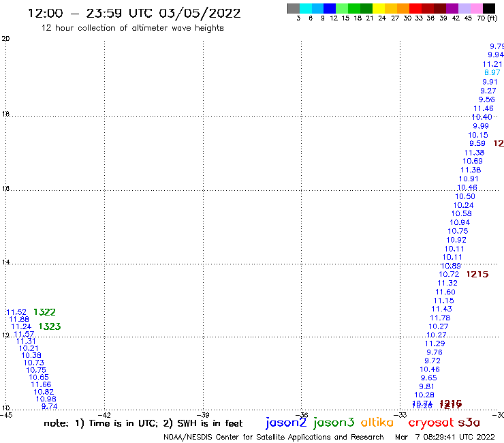Select the '10.21' wave height reading
This screenshot has height=443, width=504.
[x=29, y=348]
